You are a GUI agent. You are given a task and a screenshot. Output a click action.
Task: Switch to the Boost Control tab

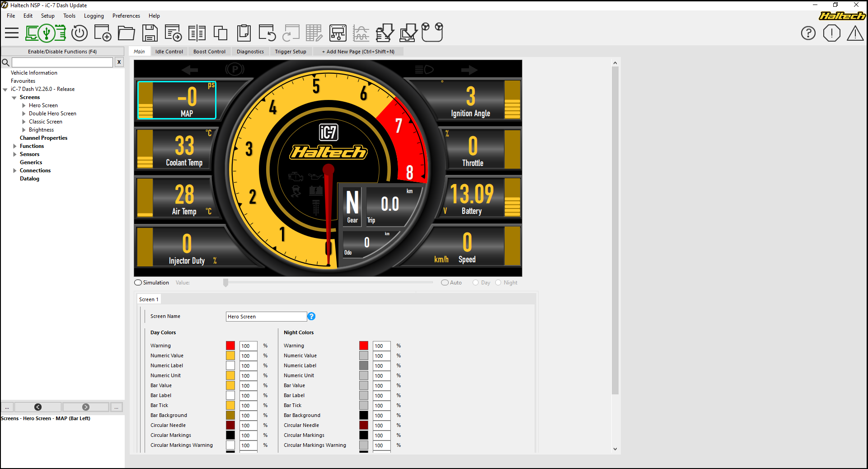(209, 52)
